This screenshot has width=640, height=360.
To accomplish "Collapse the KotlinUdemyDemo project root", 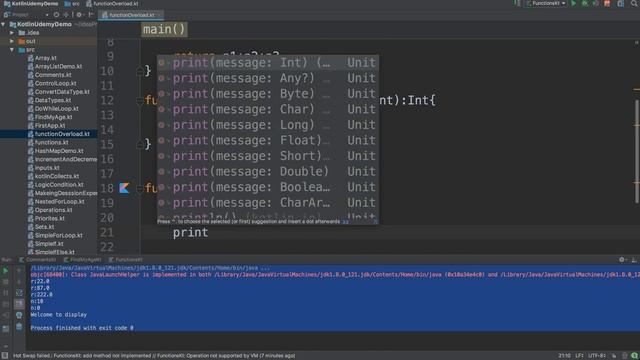I will click(4, 24).
